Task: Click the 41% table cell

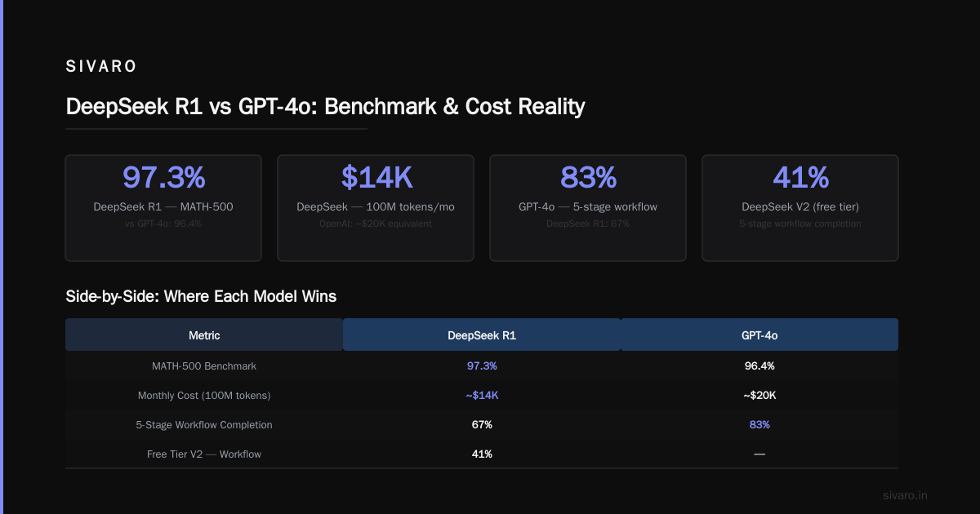Action: point(482,454)
